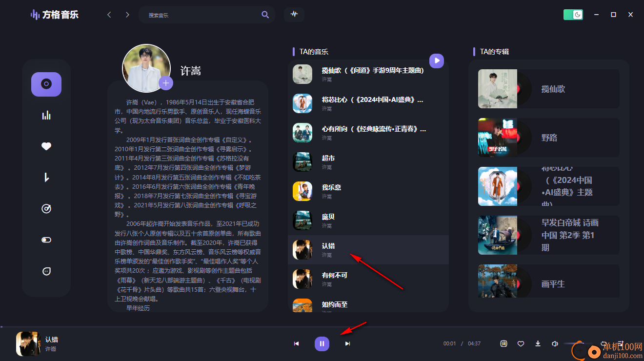Play song 将芯比心 in the list
The image size is (644, 361).
[368, 103]
